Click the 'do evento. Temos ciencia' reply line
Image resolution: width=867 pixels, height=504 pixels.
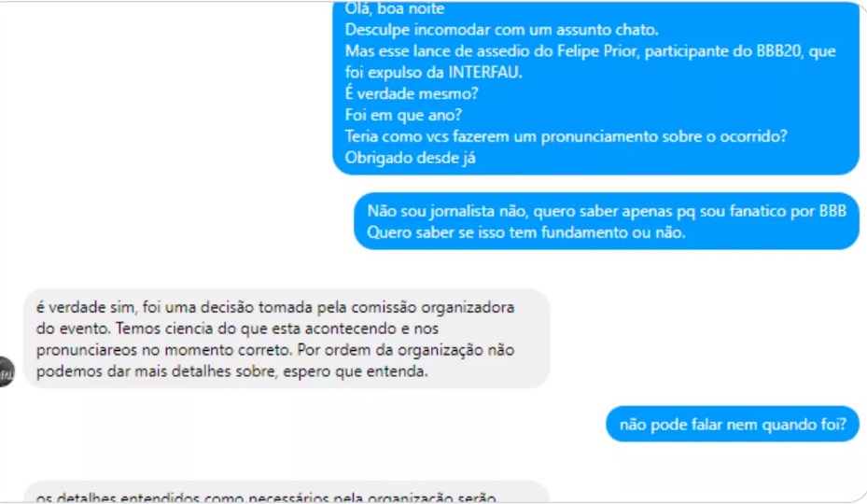[237, 329]
